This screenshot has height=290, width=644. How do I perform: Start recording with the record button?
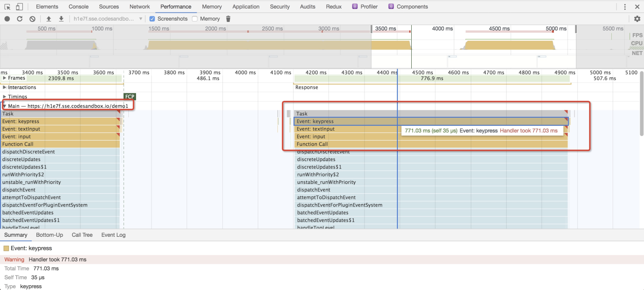point(7,19)
